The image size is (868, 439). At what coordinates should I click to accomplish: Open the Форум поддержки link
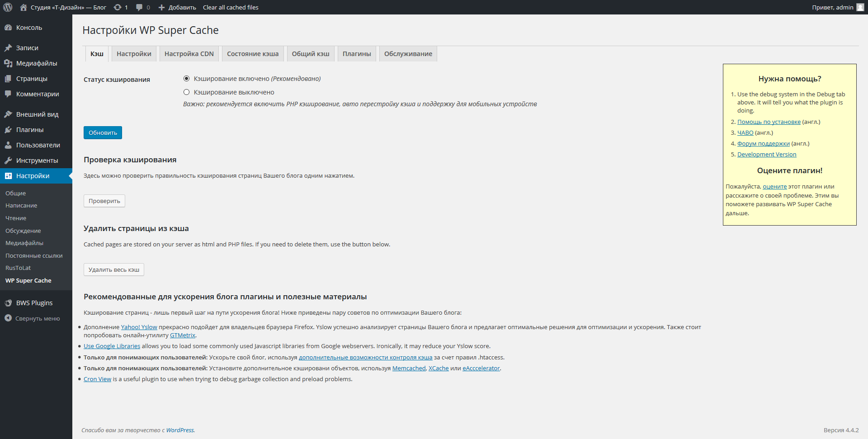tap(763, 144)
